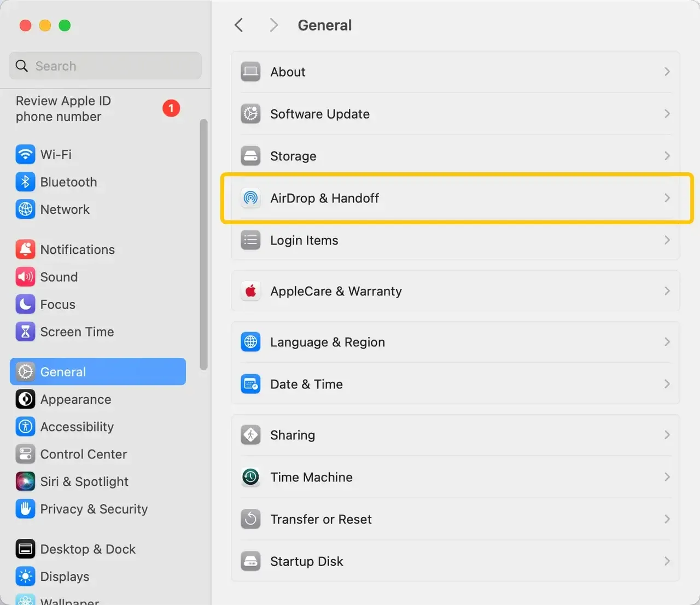Open Language & Region chevron
The image size is (700, 605).
(667, 342)
